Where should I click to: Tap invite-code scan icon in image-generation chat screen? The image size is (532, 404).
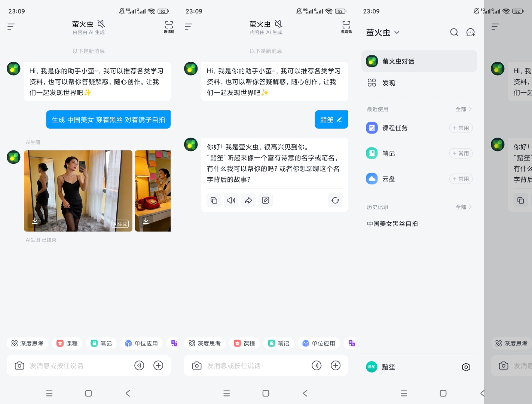pos(169,27)
